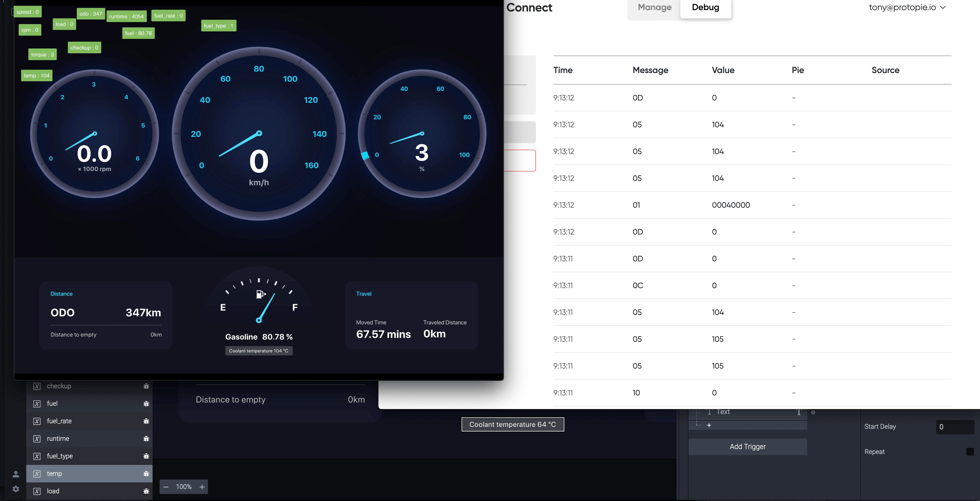Select the fuel_type variable row
The height and width of the screenshot is (501, 980).
point(60,456)
